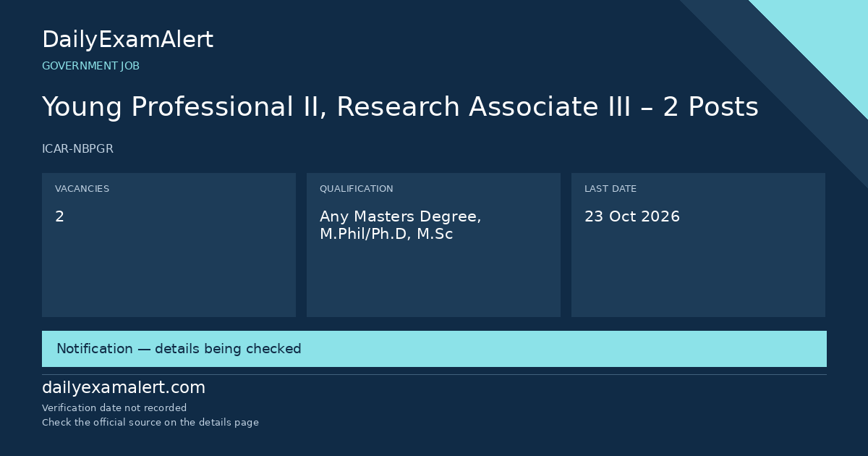Click the LAST DATE label
The image size is (868, 456).
pos(610,189)
